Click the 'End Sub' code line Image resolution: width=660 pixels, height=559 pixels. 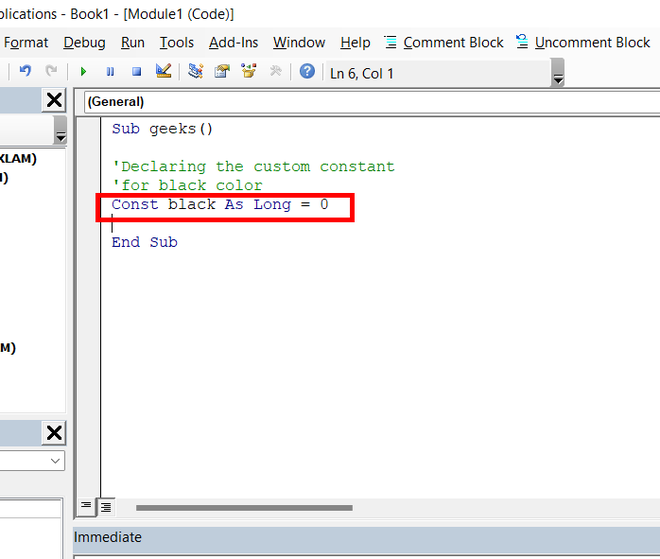pyautogui.click(x=144, y=242)
